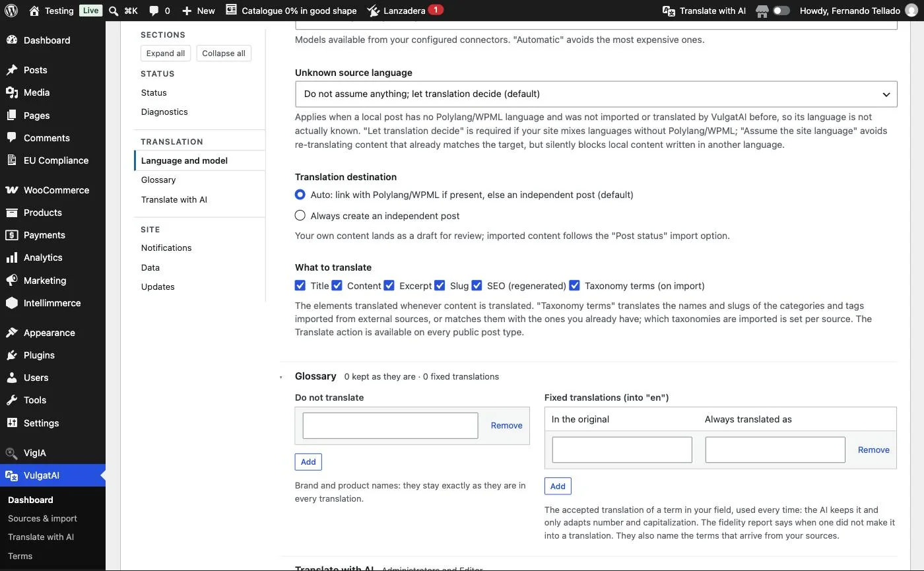The height and width of the screenshot is (571, 924).
Task: Uncheck the Excerpt checkbox
Action: (x=389, y=286)
